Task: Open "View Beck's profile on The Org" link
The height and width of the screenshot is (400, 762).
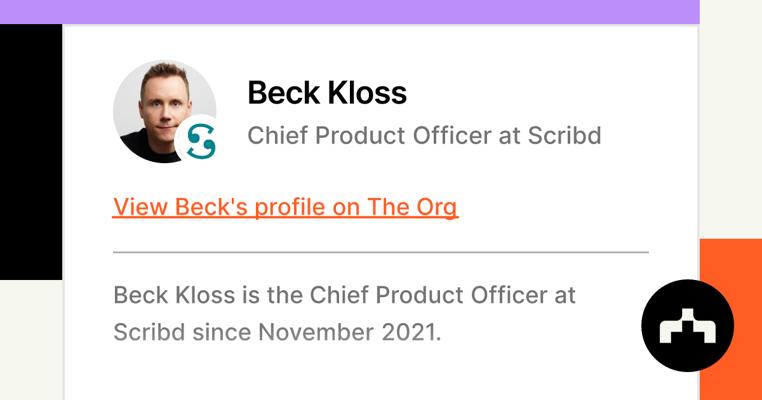Action: point(285,207)
